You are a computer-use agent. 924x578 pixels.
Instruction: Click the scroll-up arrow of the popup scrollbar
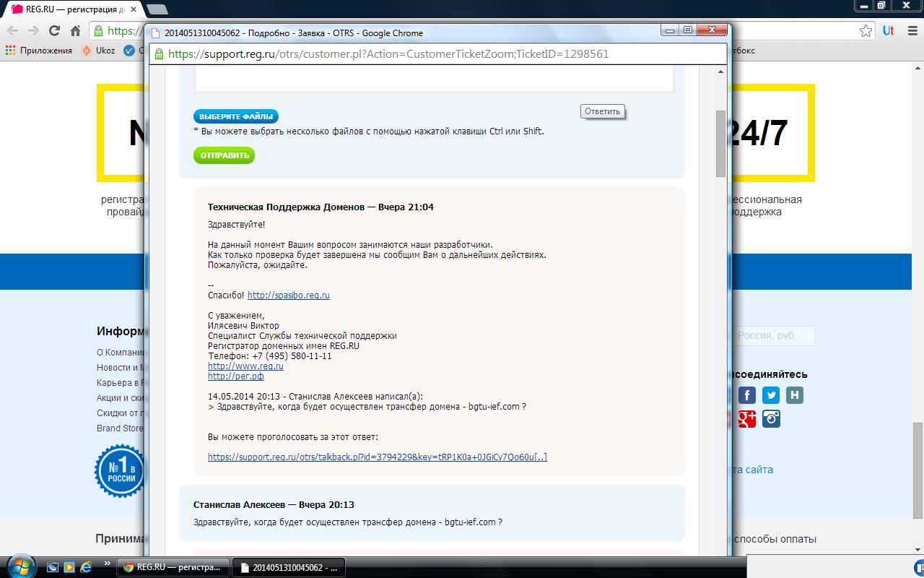tap(721, 72)
